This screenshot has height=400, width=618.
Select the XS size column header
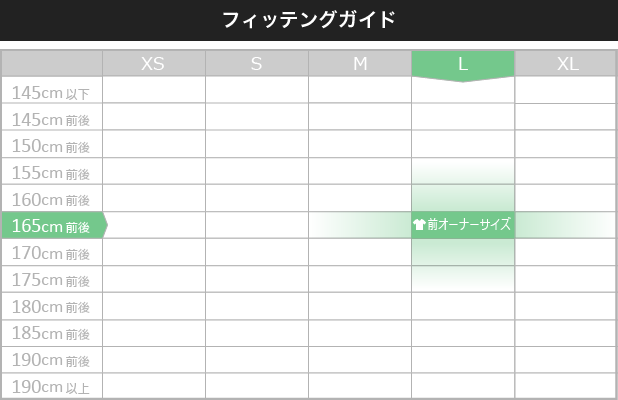[x=154, y=63]
